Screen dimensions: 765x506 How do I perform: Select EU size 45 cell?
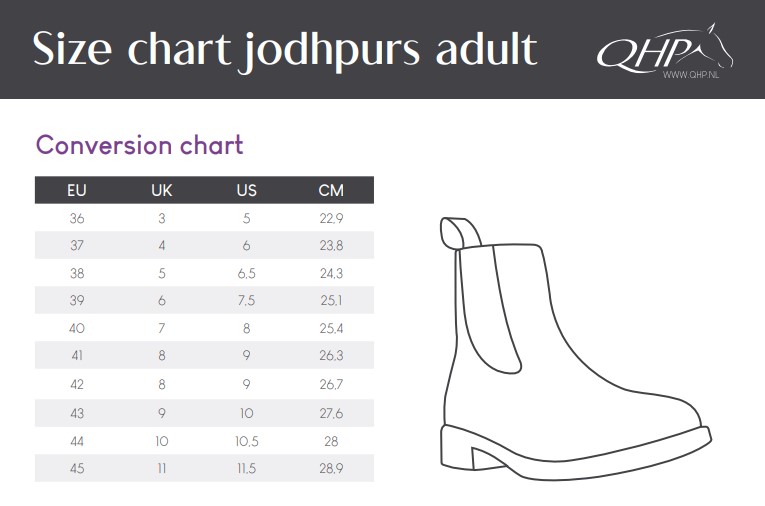[x=77, y=468]
